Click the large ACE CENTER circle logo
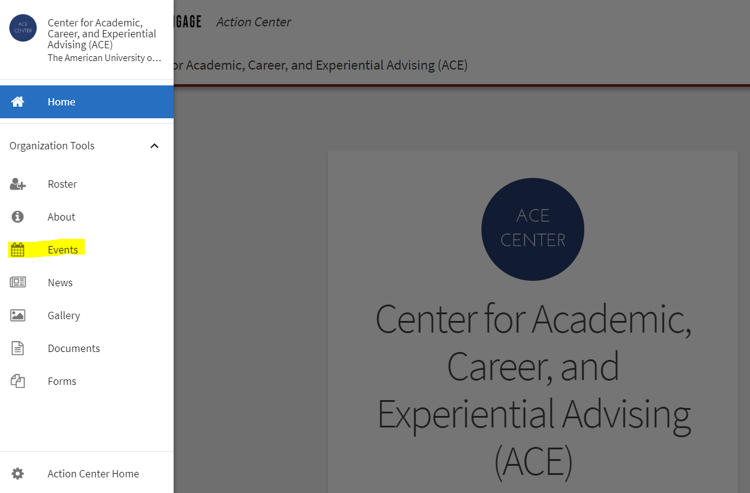The width and height of the screenshot is (750, 493). coord(532,229)
